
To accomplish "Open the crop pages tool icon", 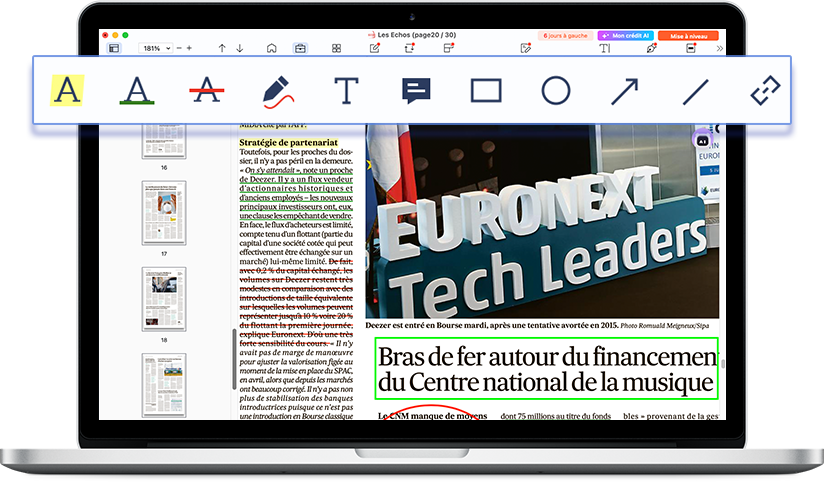I will click(x=409, y=48).
